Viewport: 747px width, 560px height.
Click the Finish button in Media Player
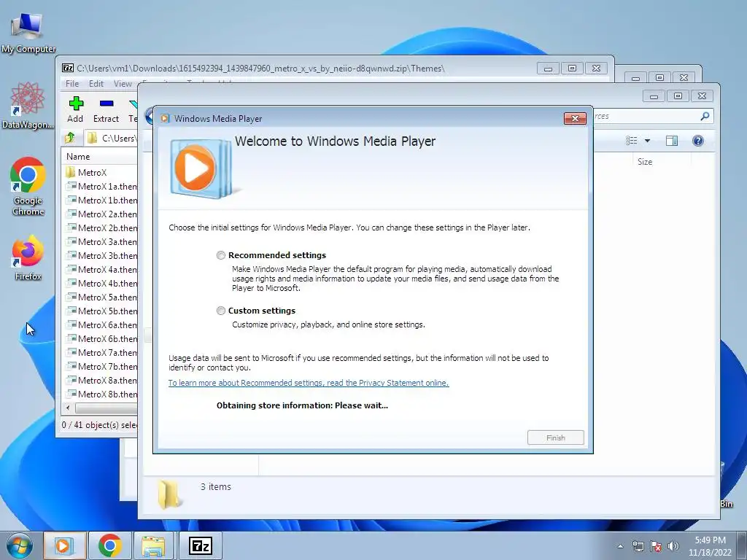tap(555, 437)
